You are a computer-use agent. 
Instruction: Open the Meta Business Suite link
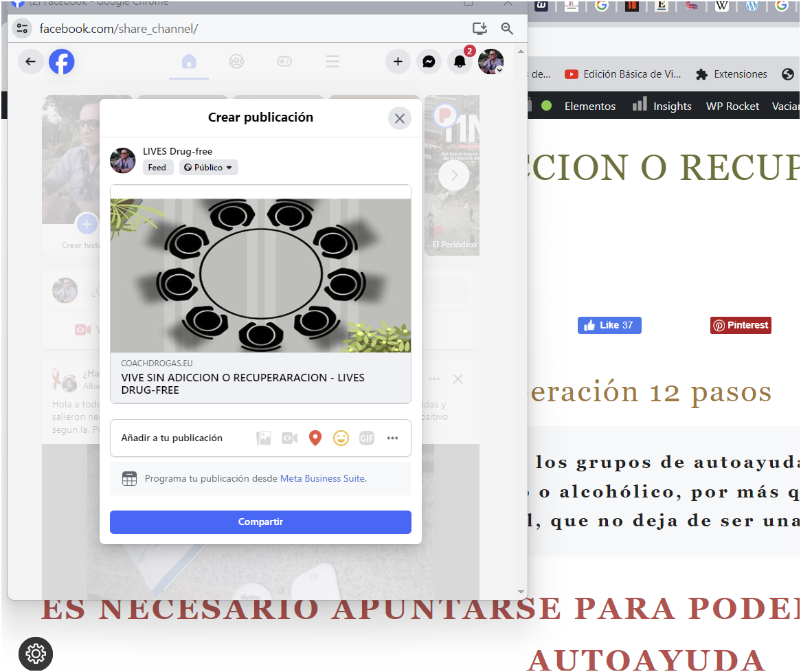323,479
